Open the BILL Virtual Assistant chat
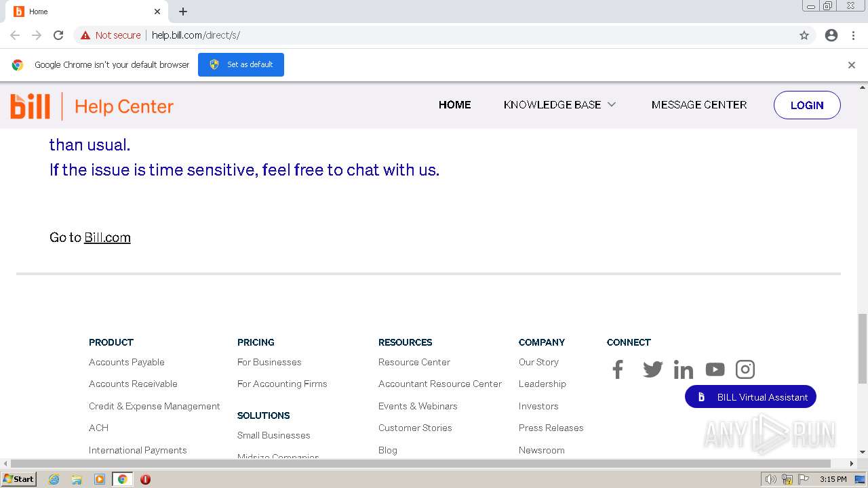868x488 pixels. tap(751, 397)
